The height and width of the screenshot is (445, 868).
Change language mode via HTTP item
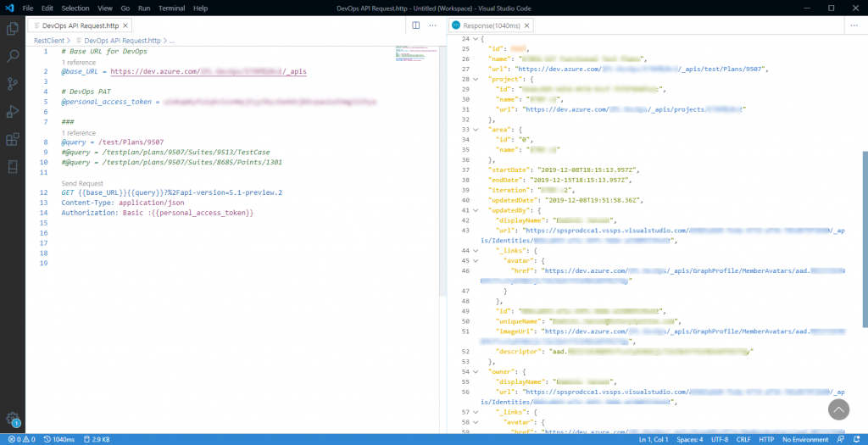click(766, 439)
